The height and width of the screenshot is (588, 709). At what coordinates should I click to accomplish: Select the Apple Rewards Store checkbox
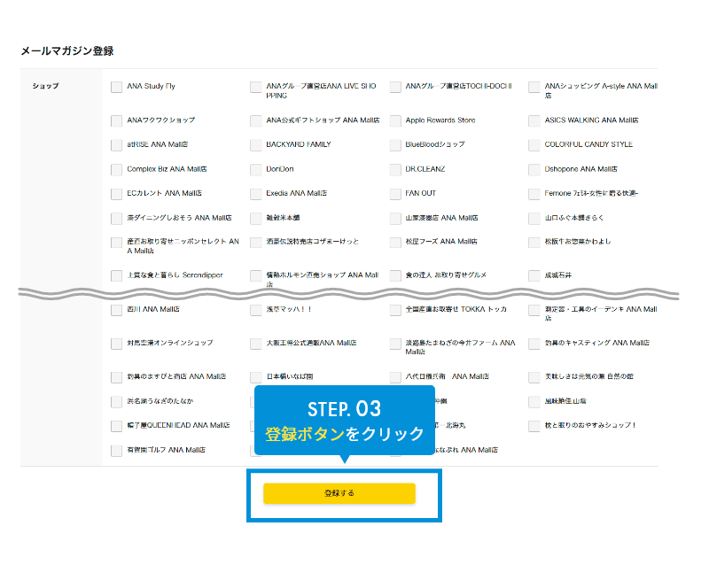(395, 120)
